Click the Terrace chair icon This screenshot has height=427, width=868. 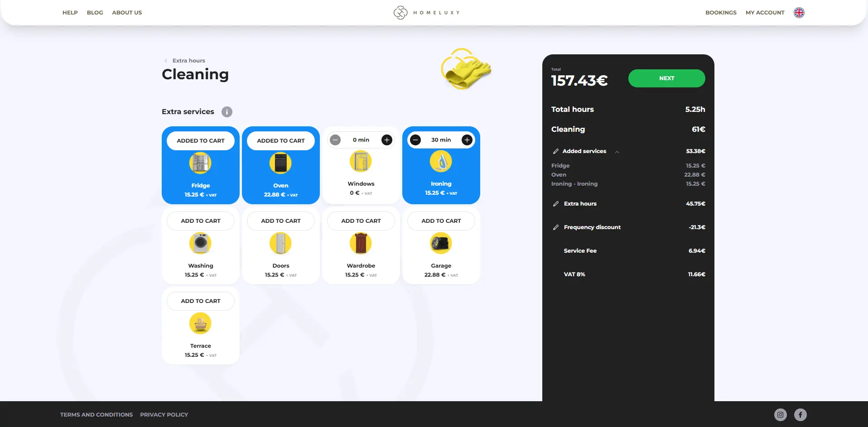point(200,323)
